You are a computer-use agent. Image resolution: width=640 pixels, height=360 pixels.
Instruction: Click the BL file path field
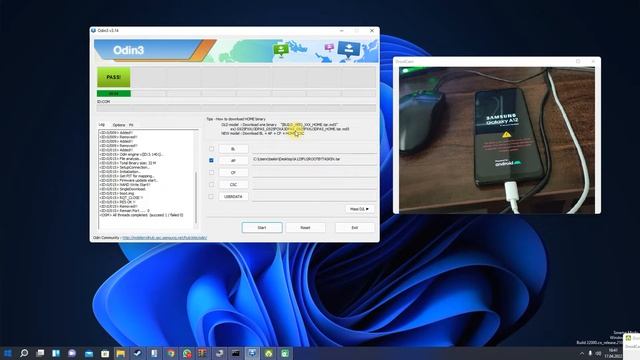pyautogui.click(x=313, y=149)
